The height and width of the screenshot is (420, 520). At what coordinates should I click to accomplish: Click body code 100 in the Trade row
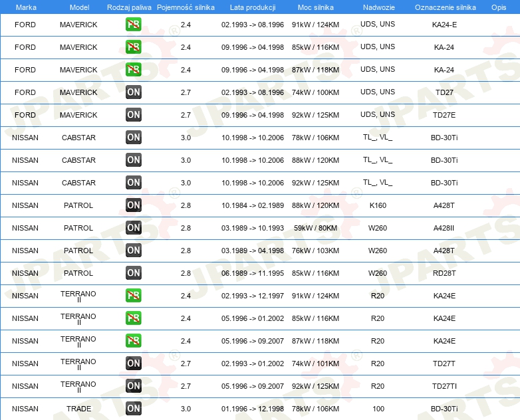click(x=378, y=409)
